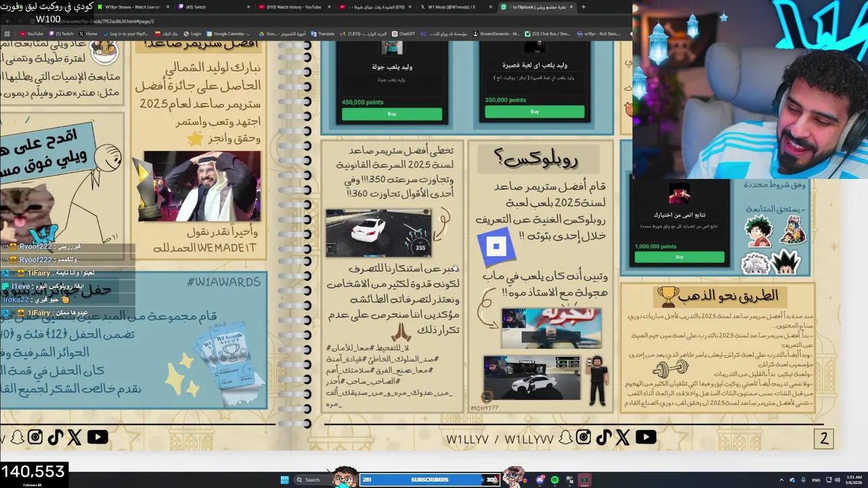
Task: Open a new browser tab
Action: pos(583,7)
